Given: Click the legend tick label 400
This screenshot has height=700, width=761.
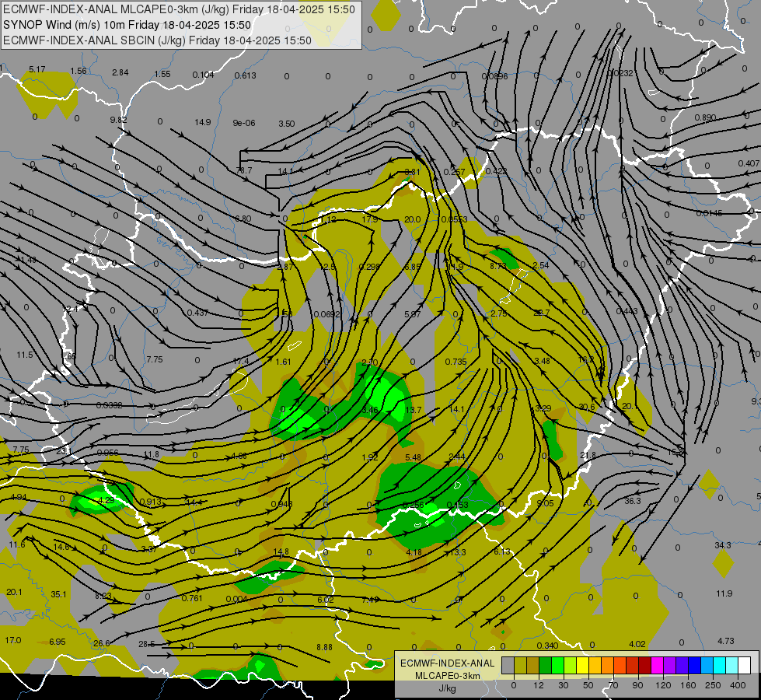Looking at the screenshot, I should pos(738,685).
